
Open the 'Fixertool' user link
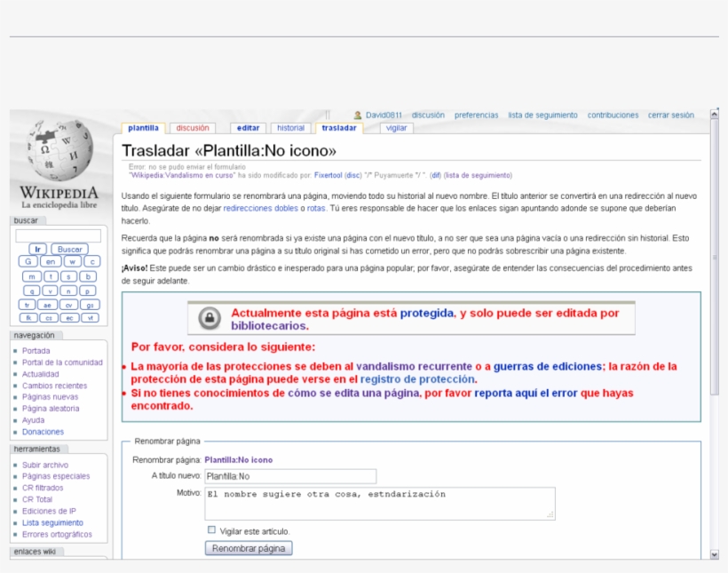click(328, 175)
